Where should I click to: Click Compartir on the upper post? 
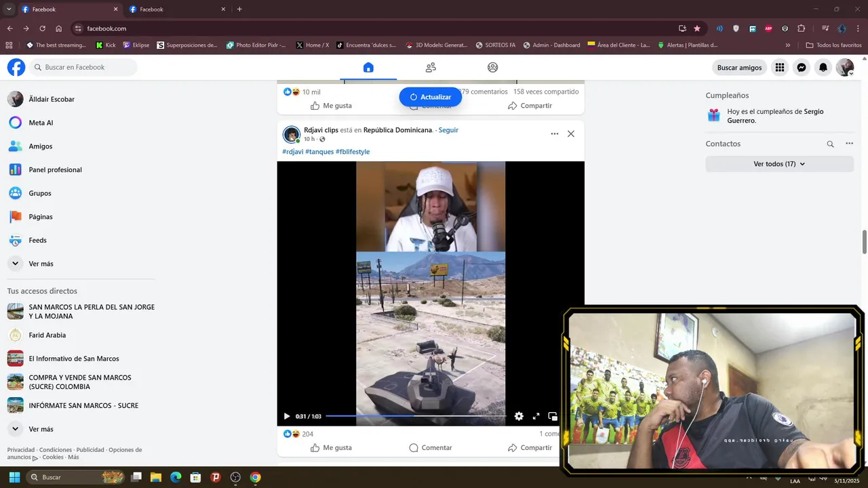click(x=530, y=106)
